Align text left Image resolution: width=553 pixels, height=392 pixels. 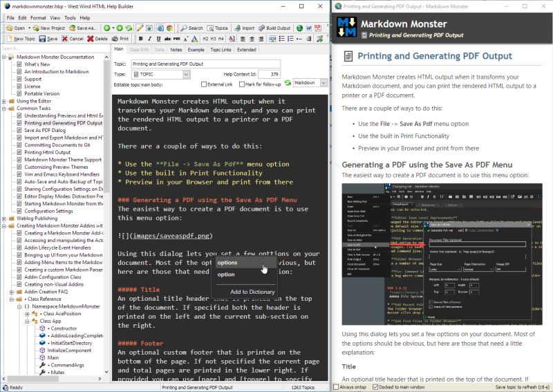(x=243, y=39)
